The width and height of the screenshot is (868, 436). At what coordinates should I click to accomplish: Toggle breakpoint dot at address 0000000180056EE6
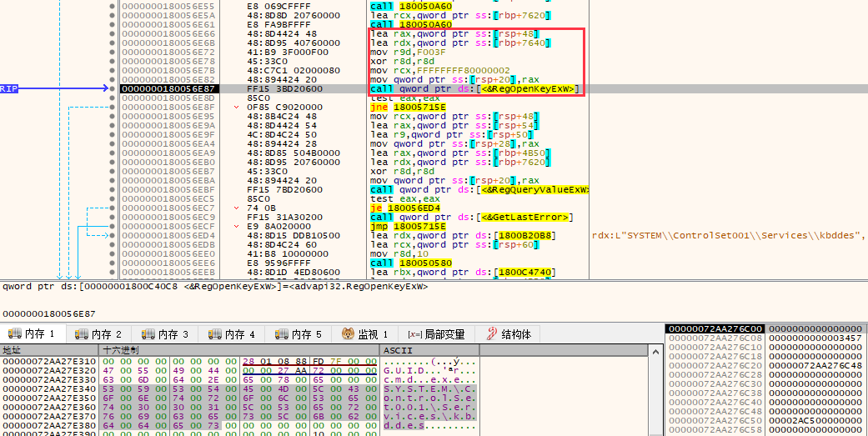pyautogui.click(x=113, y=263)
